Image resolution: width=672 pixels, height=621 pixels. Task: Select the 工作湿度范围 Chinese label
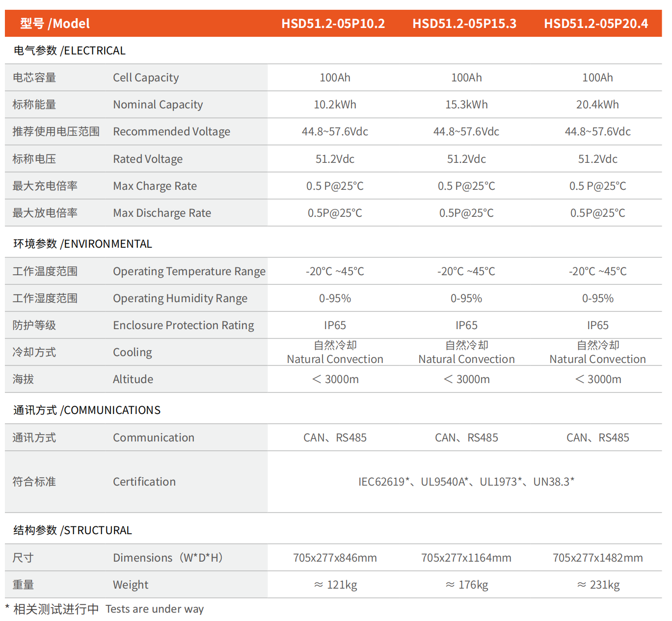tap(45, 298)
